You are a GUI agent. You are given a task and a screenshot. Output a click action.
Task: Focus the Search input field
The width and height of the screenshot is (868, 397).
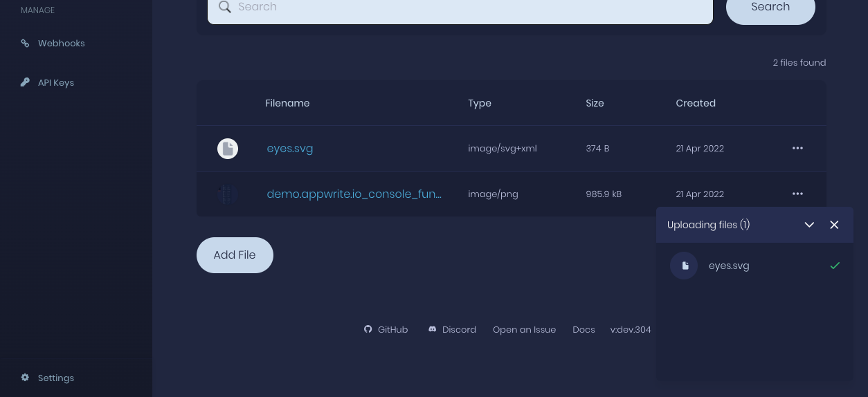[x=460, y=7]
